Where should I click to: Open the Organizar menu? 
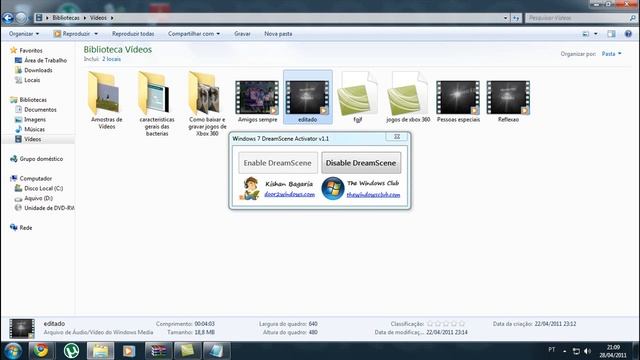[24, 34]
